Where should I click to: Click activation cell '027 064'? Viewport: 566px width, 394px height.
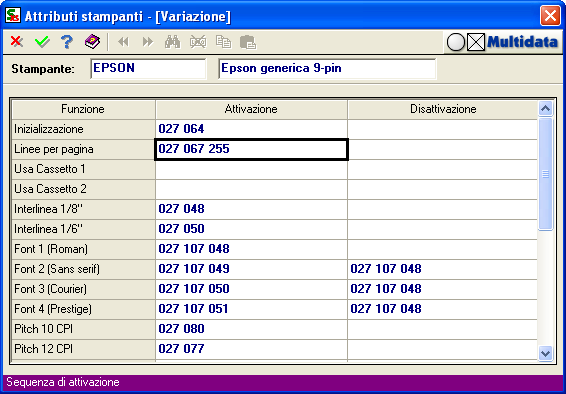(251, 129)
